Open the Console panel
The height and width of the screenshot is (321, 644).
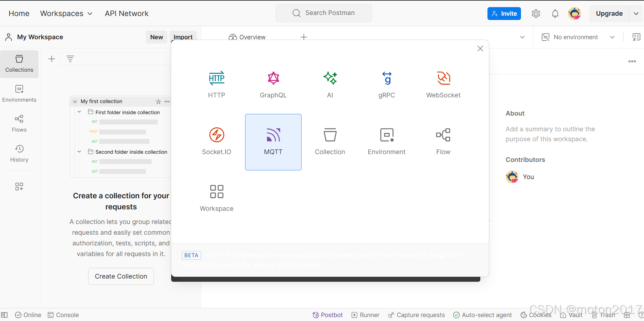click(x=63, y=315)
